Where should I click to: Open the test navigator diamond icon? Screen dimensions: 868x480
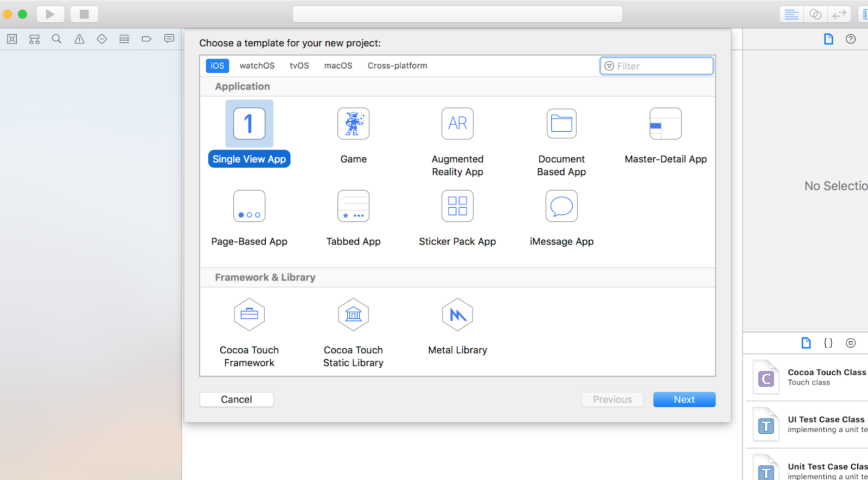101,39
